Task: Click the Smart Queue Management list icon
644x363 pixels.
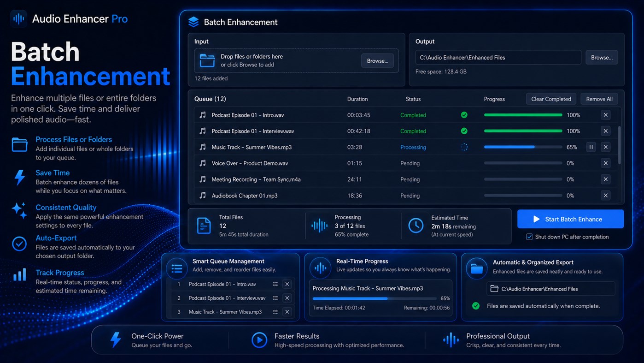Action: (177, 268)
